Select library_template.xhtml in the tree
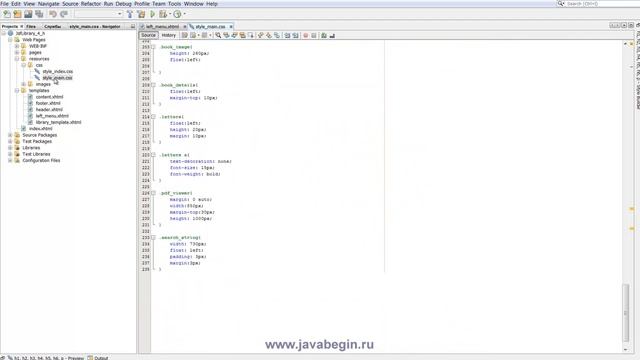The image size is (640, 360). tap(58, 122)
